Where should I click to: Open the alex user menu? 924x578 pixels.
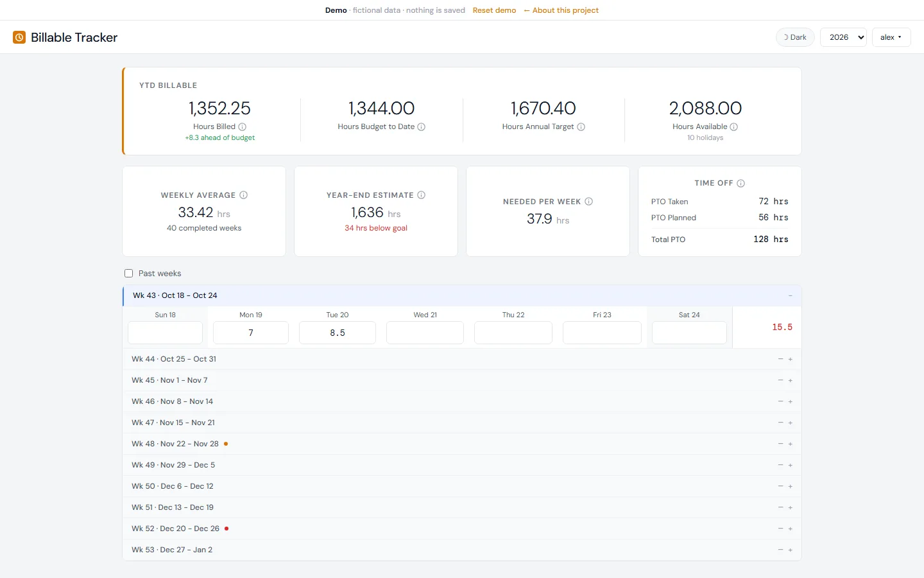pyautogui.click(x=891, y=37)
